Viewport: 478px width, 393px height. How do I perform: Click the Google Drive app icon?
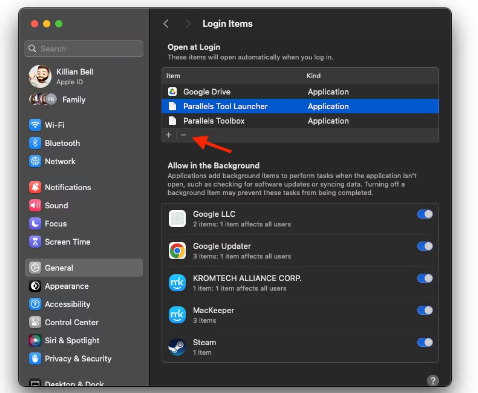pyautogui.click(x=172, y=92)
